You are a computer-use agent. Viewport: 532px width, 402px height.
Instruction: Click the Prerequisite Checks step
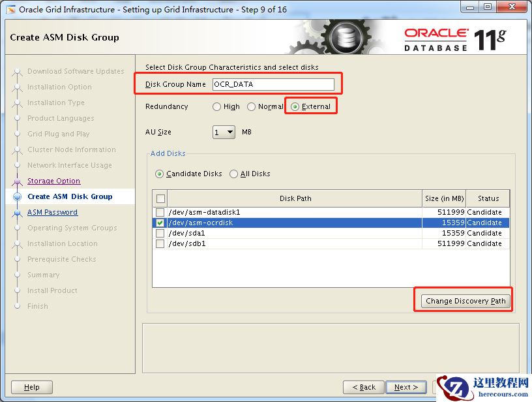click(62, 259)
